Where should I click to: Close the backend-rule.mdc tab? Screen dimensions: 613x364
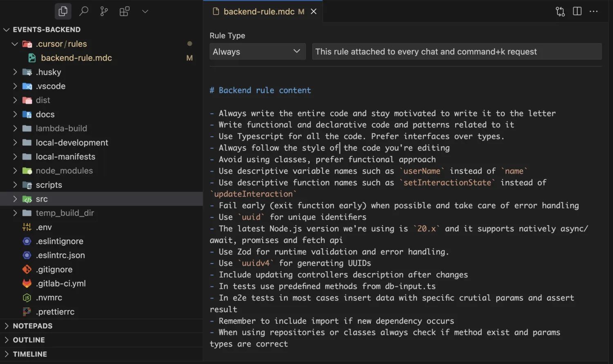pyautogui.click(x=313, y=11)
